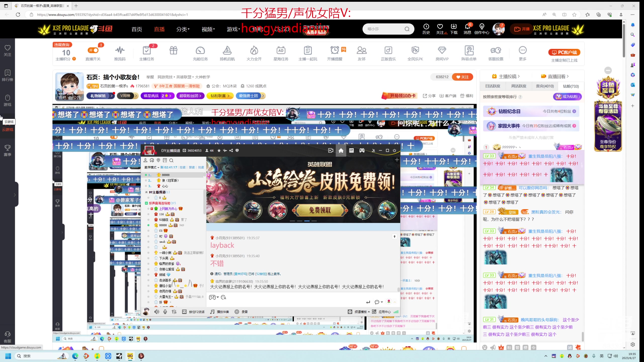Open the equalizer settings icon in YY bottom bar
This screenshot has width=644, height=362.
174,312
